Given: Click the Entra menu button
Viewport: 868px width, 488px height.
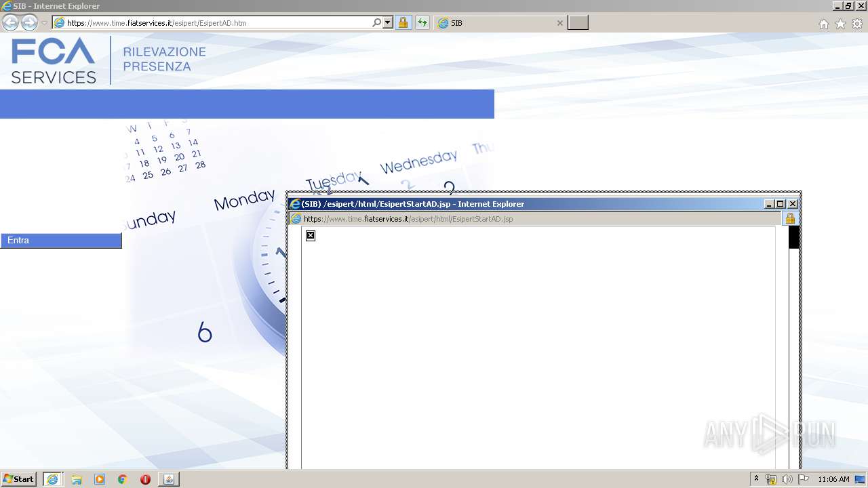Looking at the screenshot, I should 61,241.
